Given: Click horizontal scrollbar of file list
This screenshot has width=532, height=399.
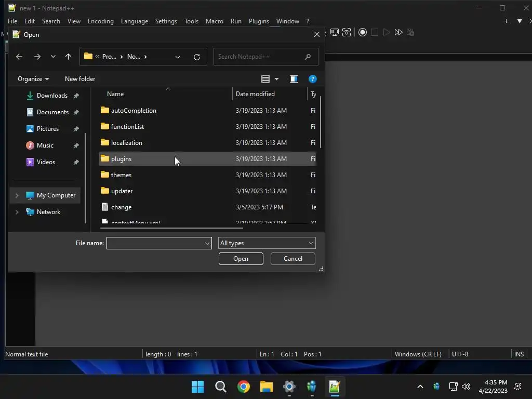Looking at the screenshot, I should click(171, 228).
